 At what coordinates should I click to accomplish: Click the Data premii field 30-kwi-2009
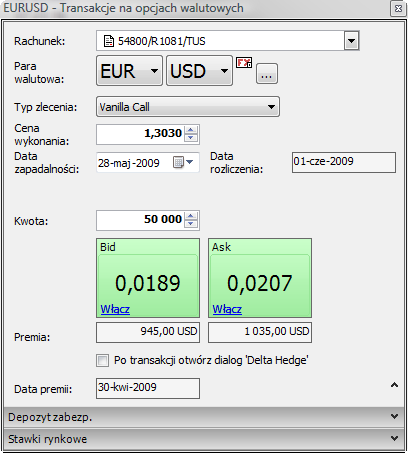[148, 388]
